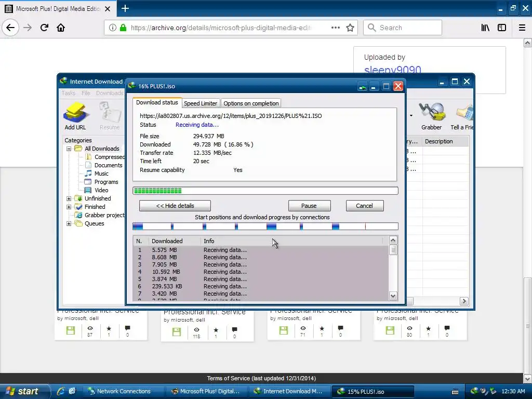Click favorites star on the 118-views item card

click(x=216, y=330)
